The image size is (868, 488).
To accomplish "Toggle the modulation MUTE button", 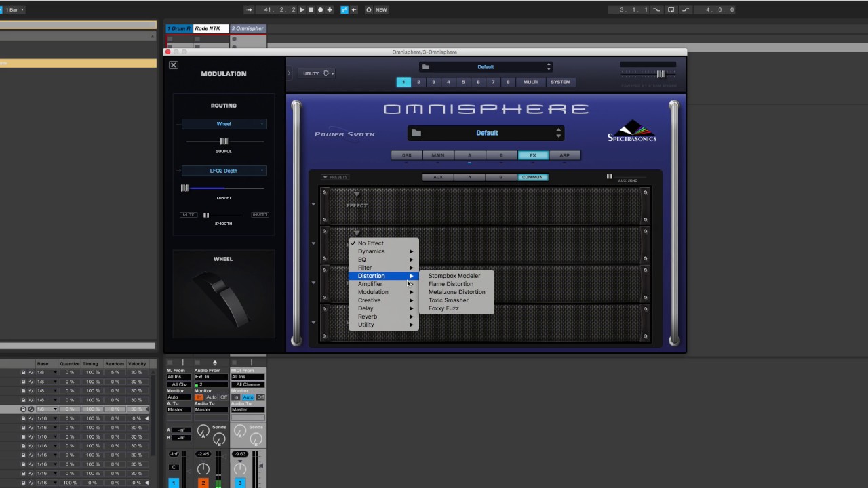I will [x=189, y=215].
